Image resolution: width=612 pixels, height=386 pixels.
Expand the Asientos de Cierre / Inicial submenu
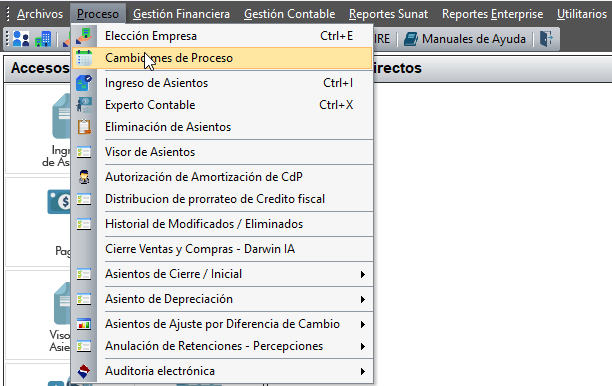[363, 274]
